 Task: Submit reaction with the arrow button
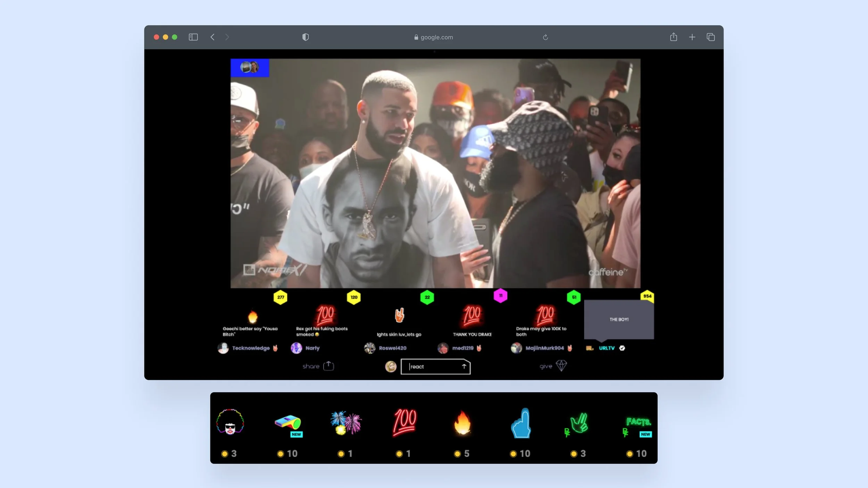464,367
